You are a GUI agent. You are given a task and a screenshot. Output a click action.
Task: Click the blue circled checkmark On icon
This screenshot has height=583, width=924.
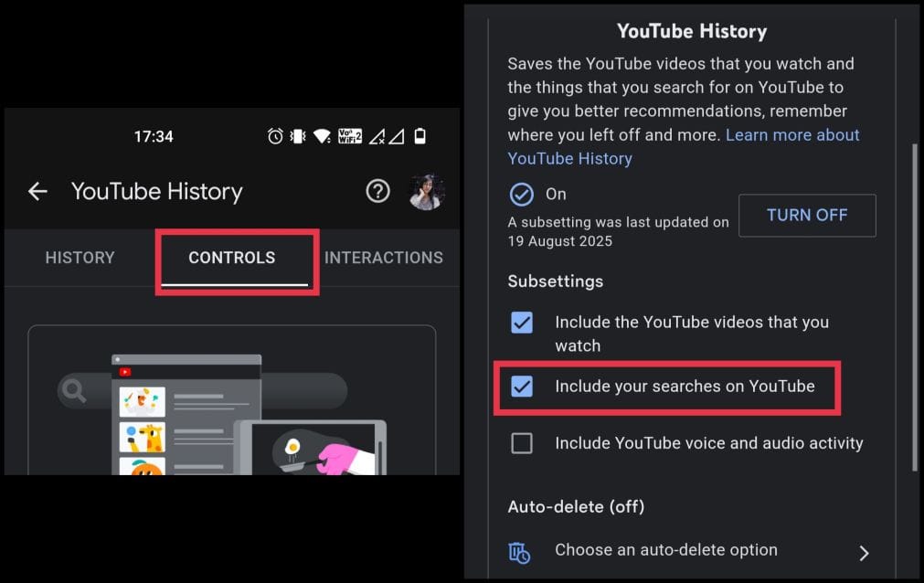[521, 195]
